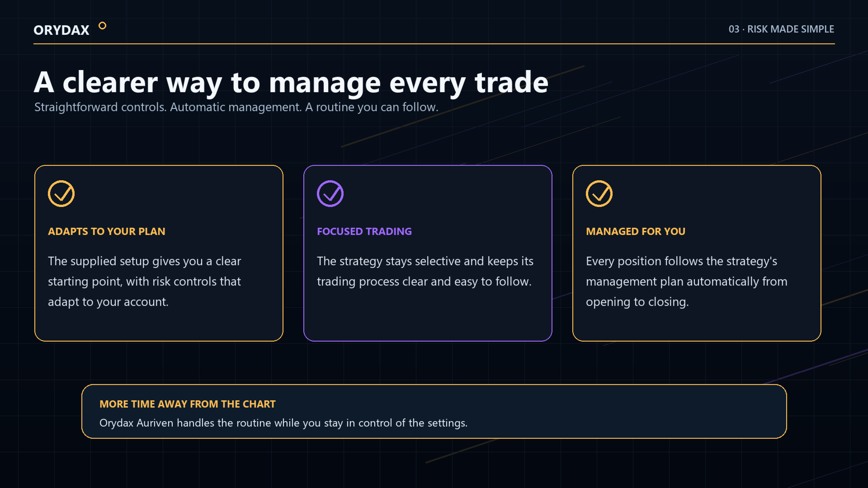Click the ORYDAX logo text

click(x=61, y=30)
